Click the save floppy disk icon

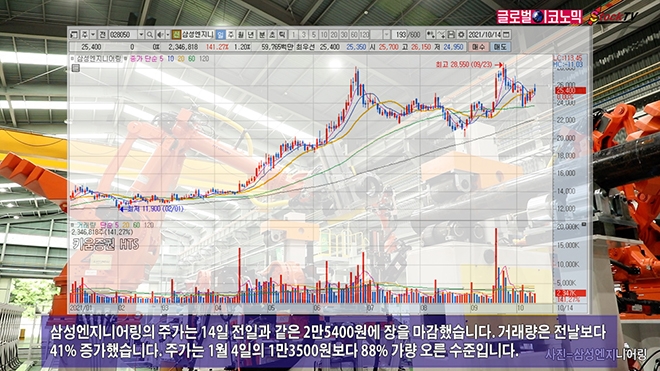451,35
